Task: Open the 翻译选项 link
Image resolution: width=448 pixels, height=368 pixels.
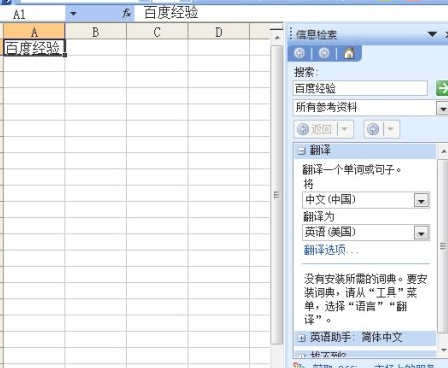Action: [331, 250]
